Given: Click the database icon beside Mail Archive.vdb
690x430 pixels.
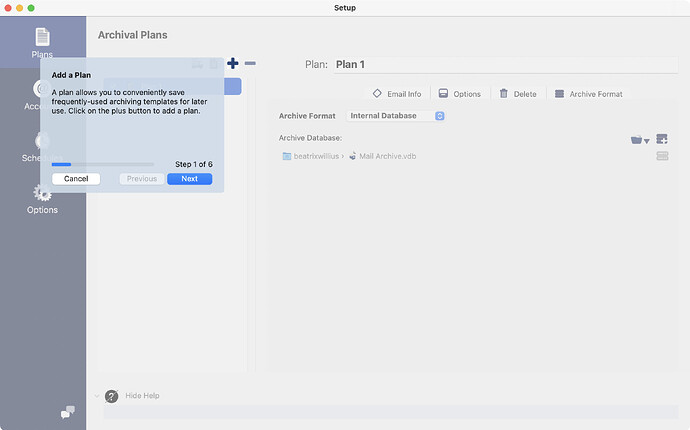Looking at the screenshot, I should click(x=662, y=156).
